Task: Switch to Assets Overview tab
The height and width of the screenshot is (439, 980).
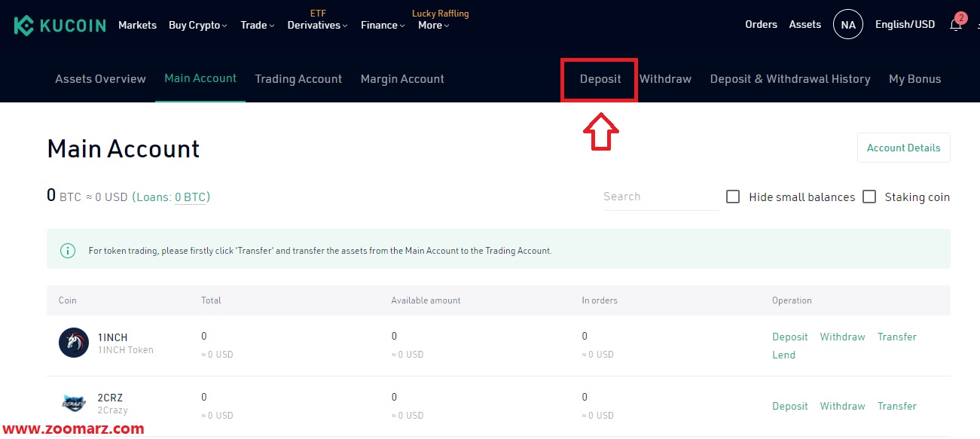Action: [100, 79]
